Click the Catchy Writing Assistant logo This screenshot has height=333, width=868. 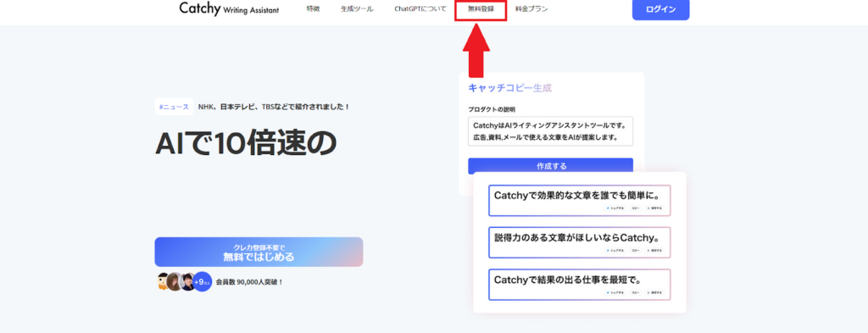point(229,9)
